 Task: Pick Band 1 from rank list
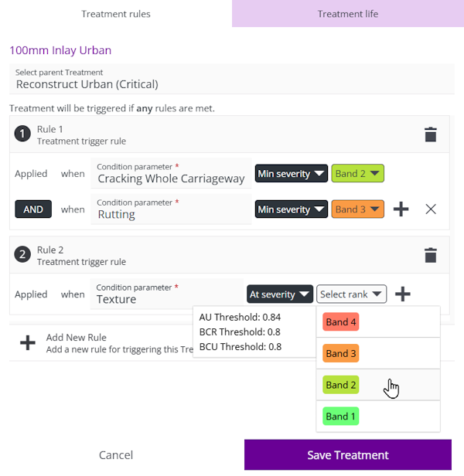pyautogui.click(x=340, y=416)
